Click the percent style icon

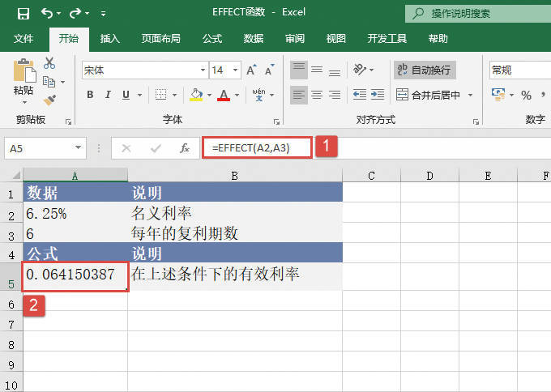click(x=526, y=96)
